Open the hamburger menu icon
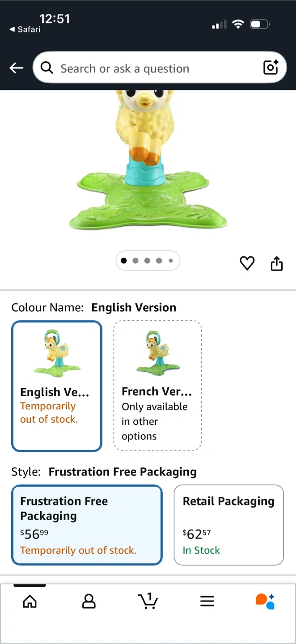 point(207,602)
